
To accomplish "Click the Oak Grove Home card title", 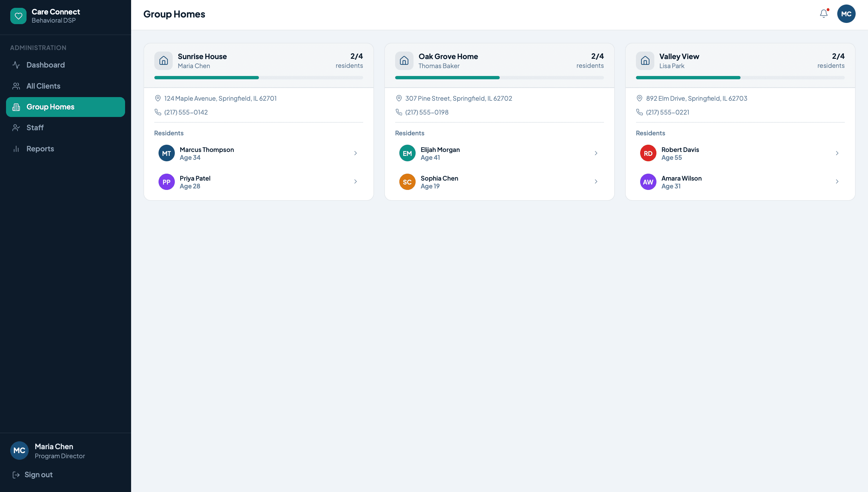I will tap(448, 56).
